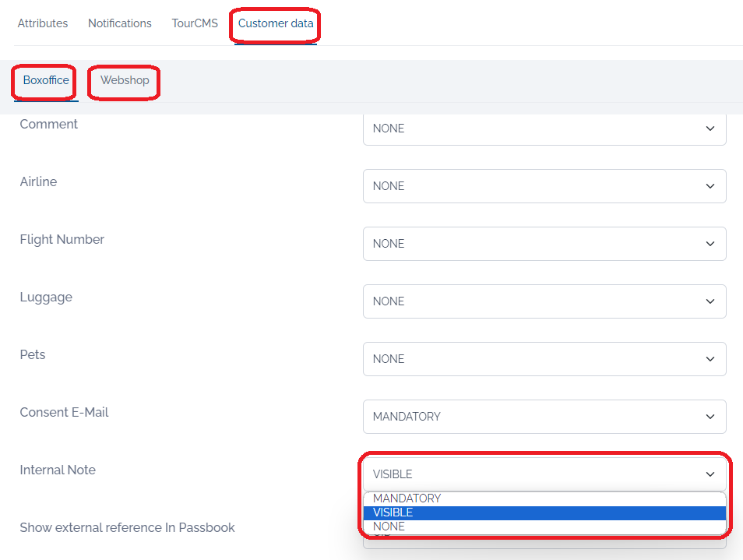Switch to the Boxoffice sub-tab
The image size is (743, 560).
(46, 80)
